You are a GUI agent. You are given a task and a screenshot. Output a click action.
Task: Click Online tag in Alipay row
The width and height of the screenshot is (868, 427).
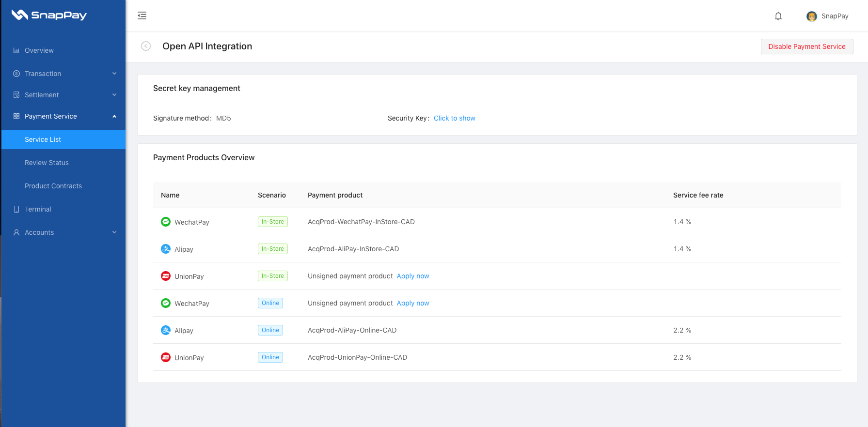270,330
